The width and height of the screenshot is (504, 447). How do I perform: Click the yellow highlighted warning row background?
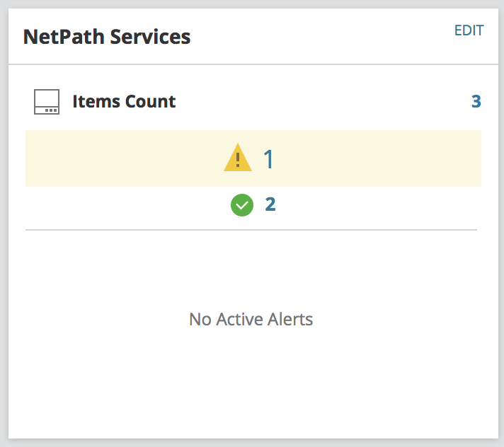click(382, 158)
